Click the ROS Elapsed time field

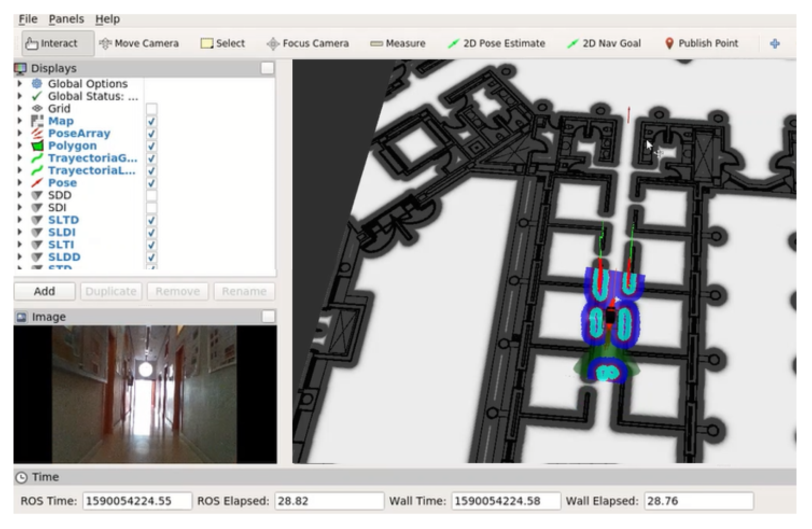329,501
